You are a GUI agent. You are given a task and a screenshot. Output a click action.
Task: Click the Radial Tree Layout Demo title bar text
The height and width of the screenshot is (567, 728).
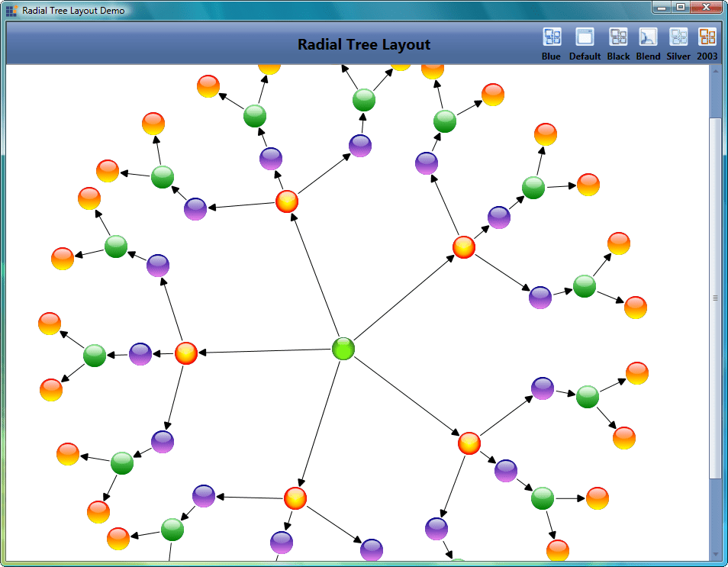click(72, 10)
